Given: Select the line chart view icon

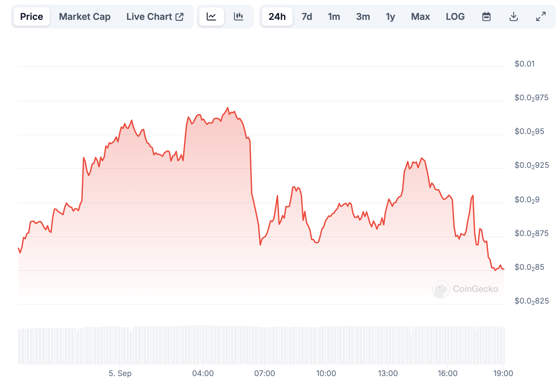Looking at the screenshot, I should [x=211, y=17].
